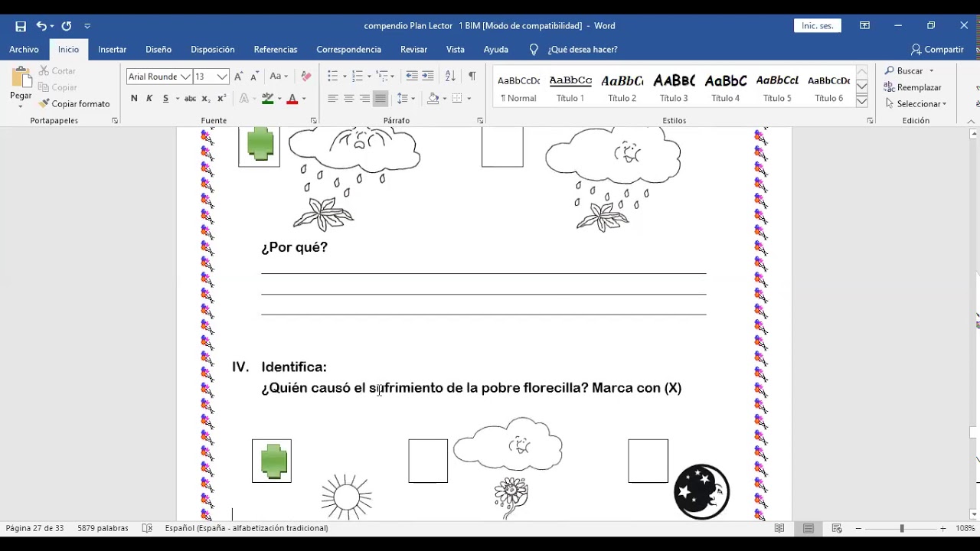980x551 pixels.
Task: Align text to the right
Action: pyautogui.click(x=364, y=98)
